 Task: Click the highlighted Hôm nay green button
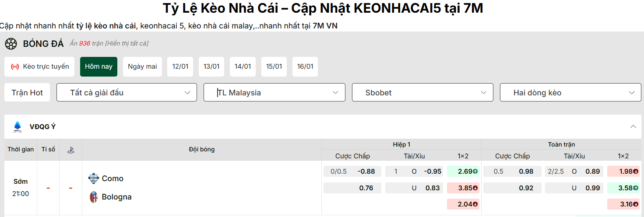click(x=99, y=66)
